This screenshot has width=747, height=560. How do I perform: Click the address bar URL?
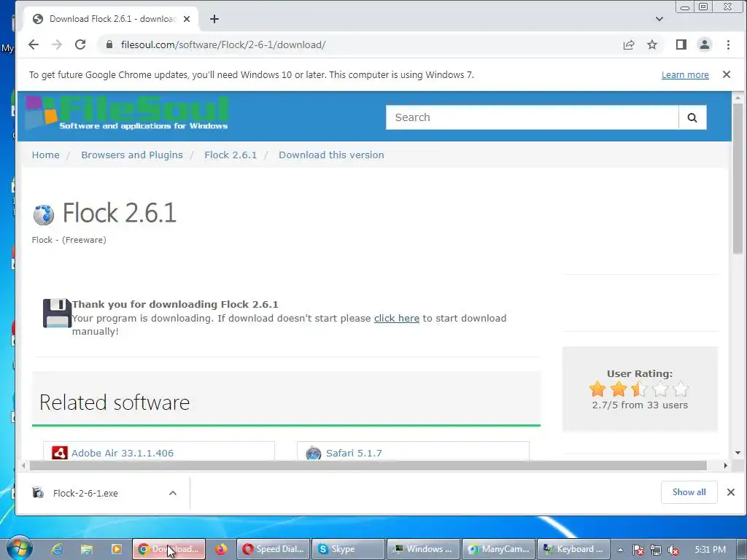pos(223,44)
